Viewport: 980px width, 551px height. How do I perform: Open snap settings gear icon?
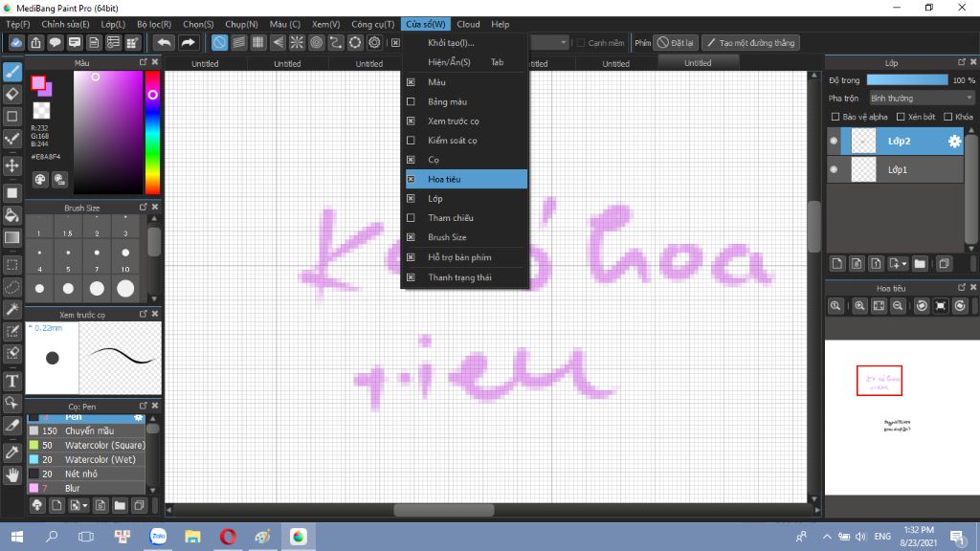click(374, 42)
